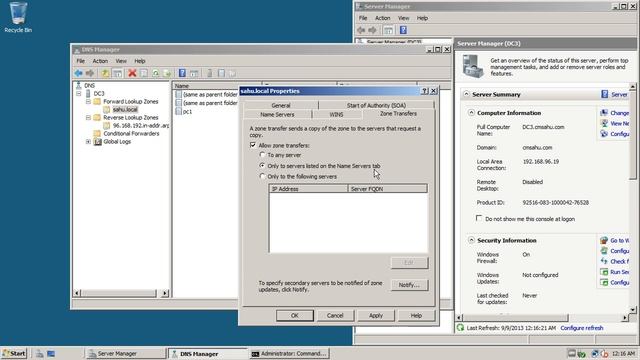
Task: Expand Global Logs node
Action: (88, 142)
